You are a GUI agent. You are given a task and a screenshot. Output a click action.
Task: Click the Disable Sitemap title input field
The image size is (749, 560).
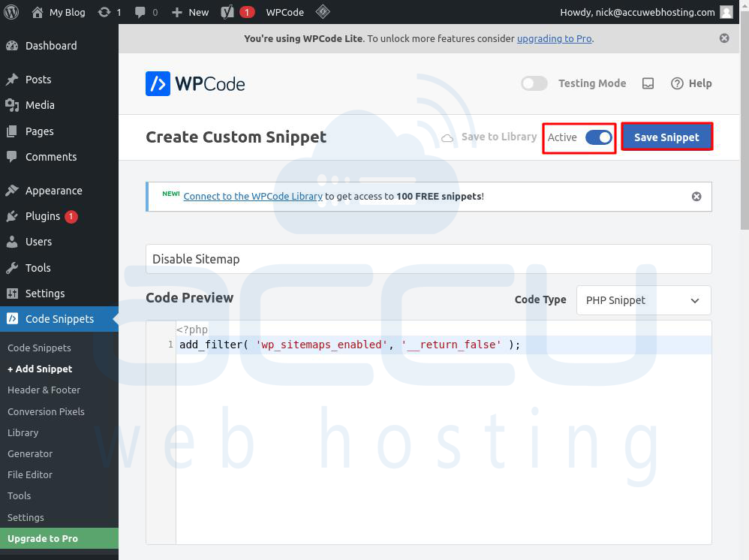(x=429, y=258)
